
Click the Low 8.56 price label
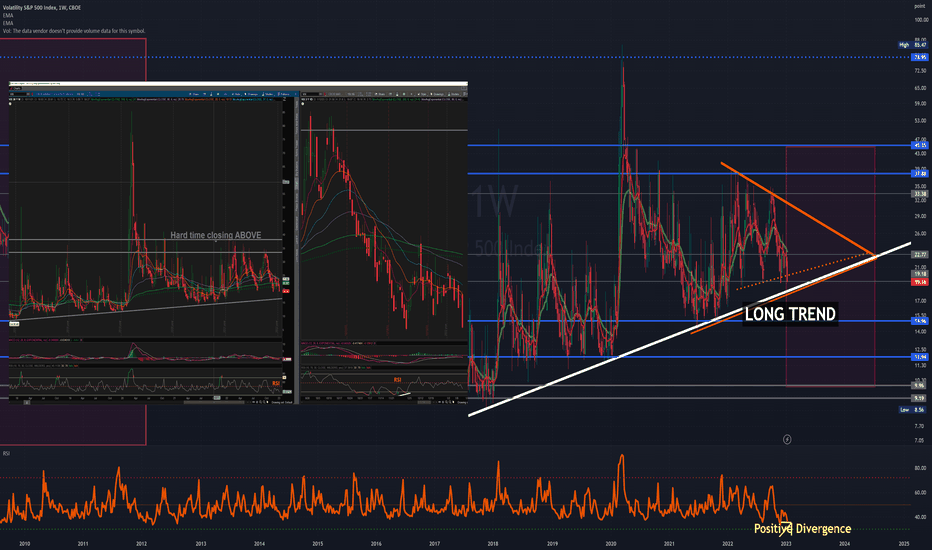[x=913, y=410]
